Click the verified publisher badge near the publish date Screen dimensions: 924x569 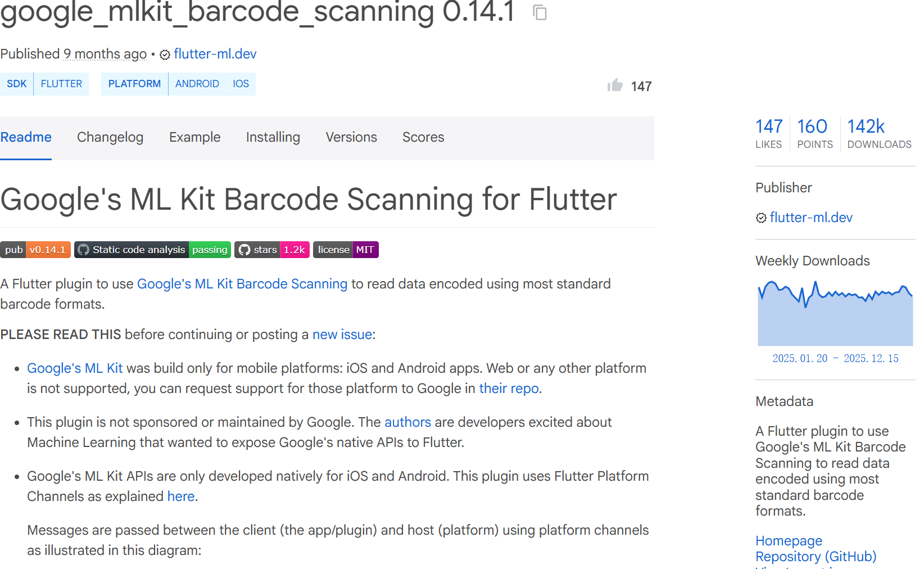coord(165,55)
